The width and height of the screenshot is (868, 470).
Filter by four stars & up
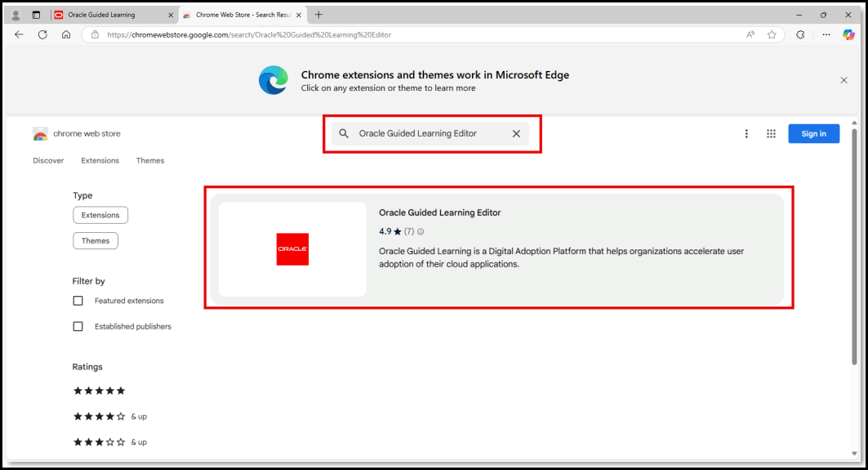tap(110, 416)
